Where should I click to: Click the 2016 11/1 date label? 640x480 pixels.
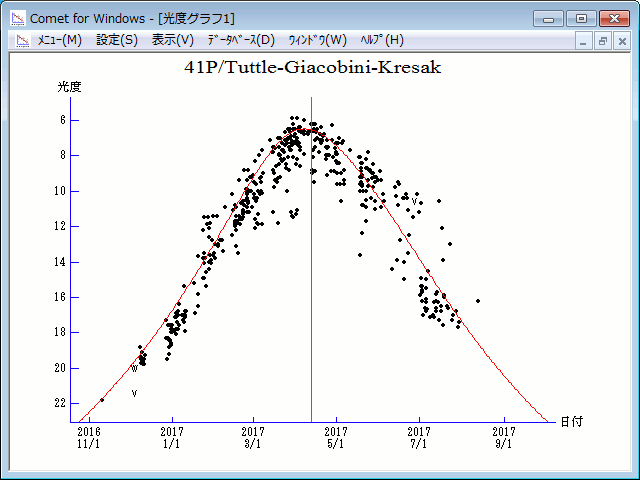(89, 437)
